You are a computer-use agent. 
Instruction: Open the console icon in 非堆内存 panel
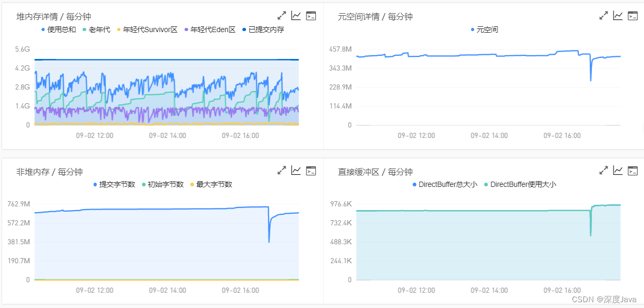311,171
